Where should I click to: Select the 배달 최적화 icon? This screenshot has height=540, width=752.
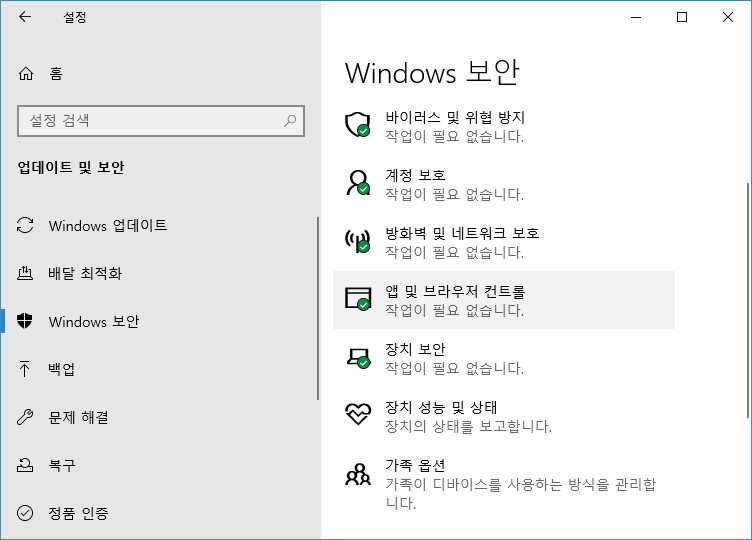(25, 273)
